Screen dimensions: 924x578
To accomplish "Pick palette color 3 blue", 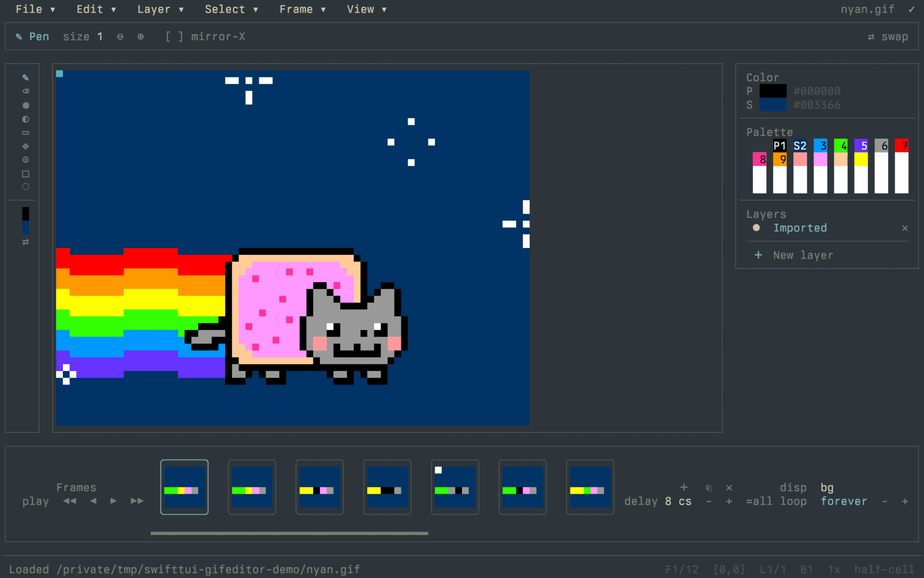I will click(x=820, y=146).
